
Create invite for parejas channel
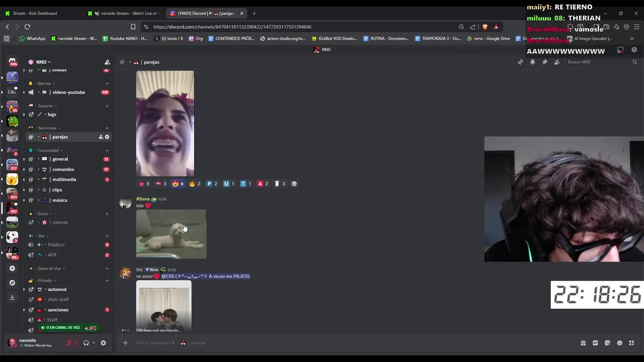101,137
